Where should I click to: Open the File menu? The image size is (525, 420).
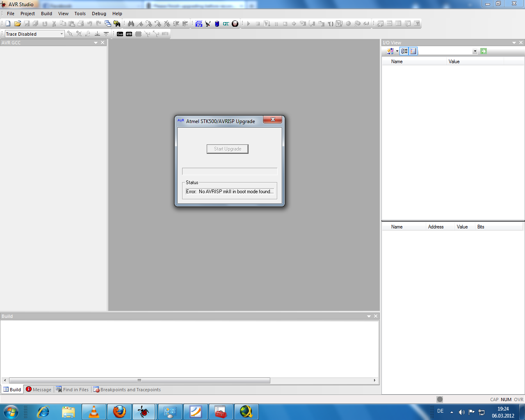click(x=11, y=14)
